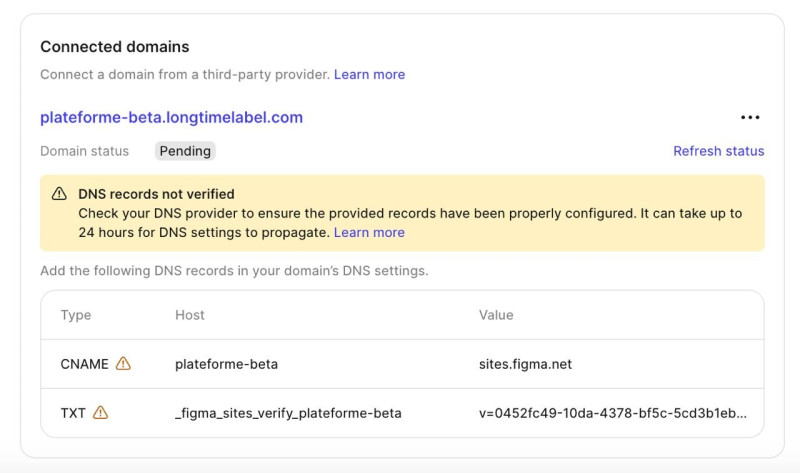Click the Pending status badge
Viewport: 800px width, 473px height.
185,151
